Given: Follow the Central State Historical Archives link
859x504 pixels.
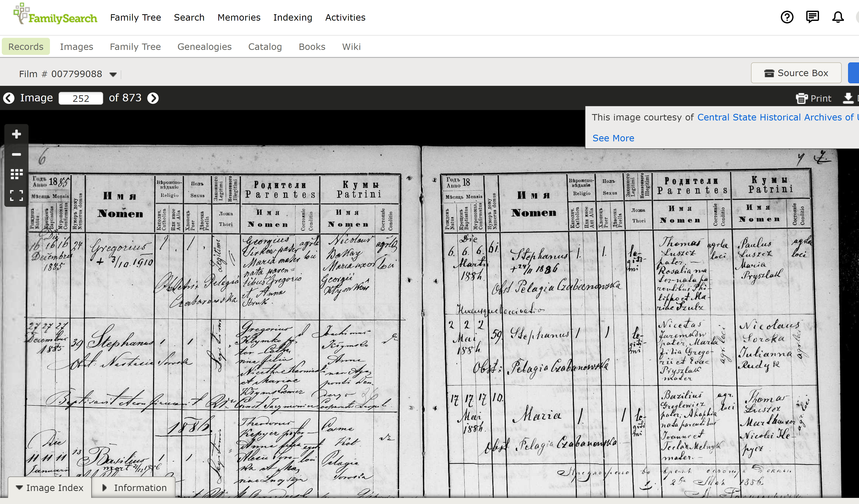Looking at the screenshot, I should pyautogui.click(x=778, y=117).
